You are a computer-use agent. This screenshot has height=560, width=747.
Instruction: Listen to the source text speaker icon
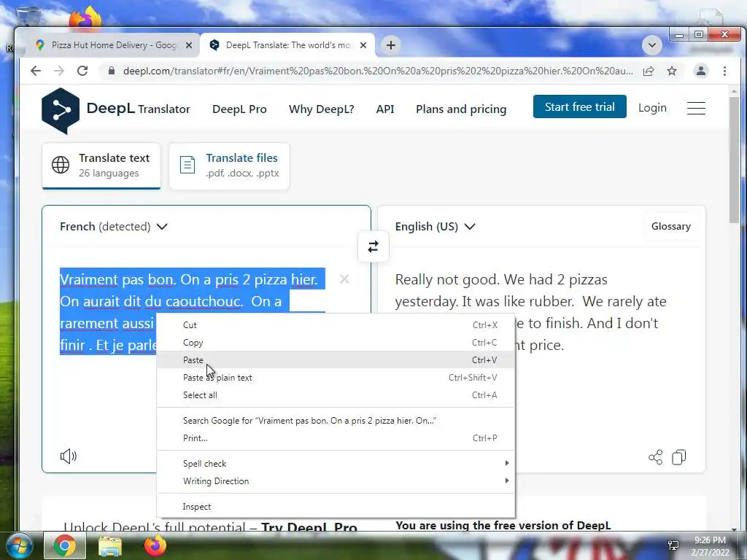(68, 456)
